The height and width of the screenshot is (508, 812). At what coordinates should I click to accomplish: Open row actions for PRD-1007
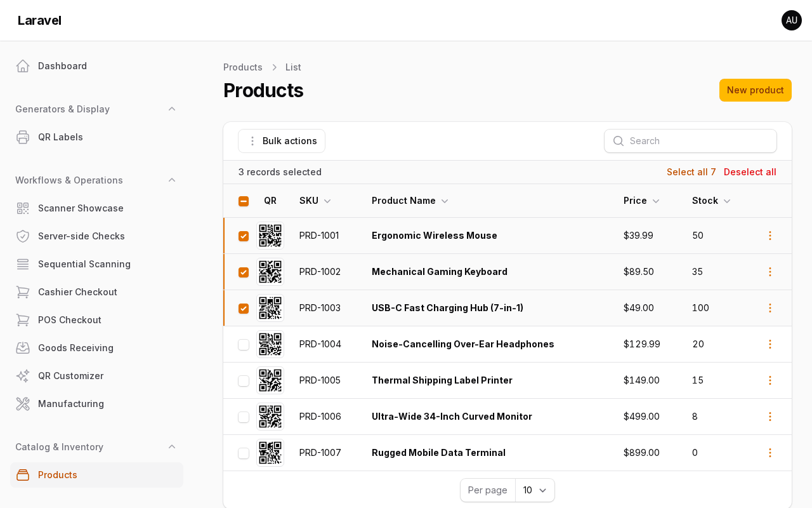tap(770, 453)
